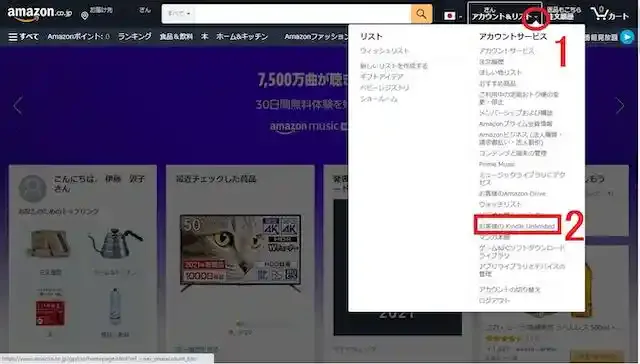Click ご利用中の定期おトク便の変更・停止

(x=519, y=98)
